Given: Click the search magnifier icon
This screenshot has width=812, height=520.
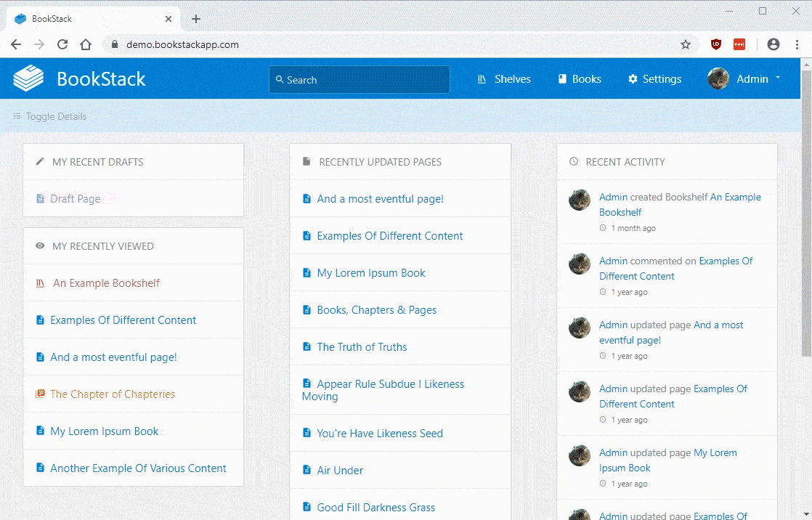Looking at the screenshot, I should click(280, 79).
